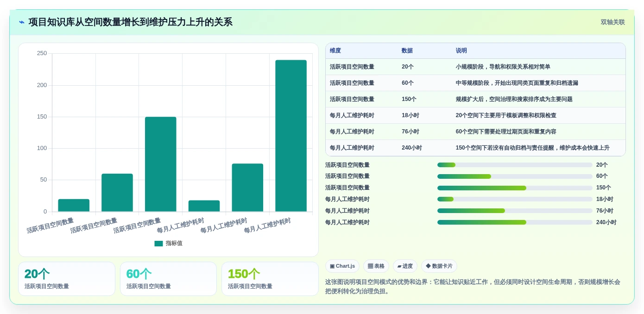Click the progress bar labeled 76小时

click(515, 211)
